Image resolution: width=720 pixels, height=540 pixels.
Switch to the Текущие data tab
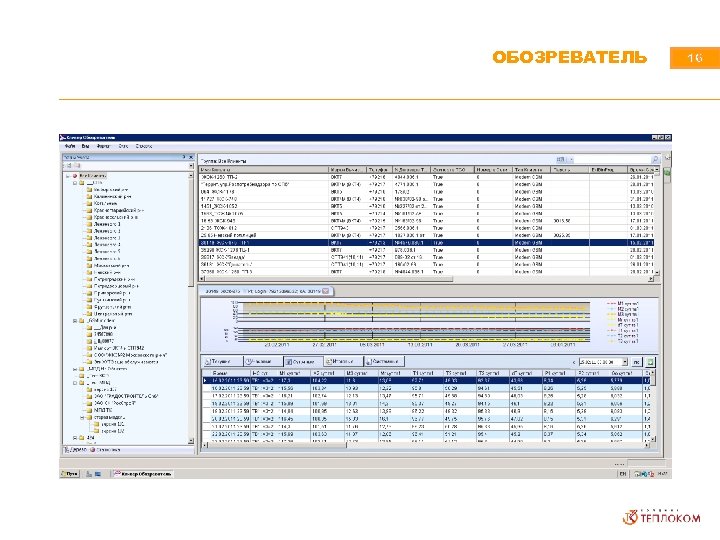(x=223, y=362)
